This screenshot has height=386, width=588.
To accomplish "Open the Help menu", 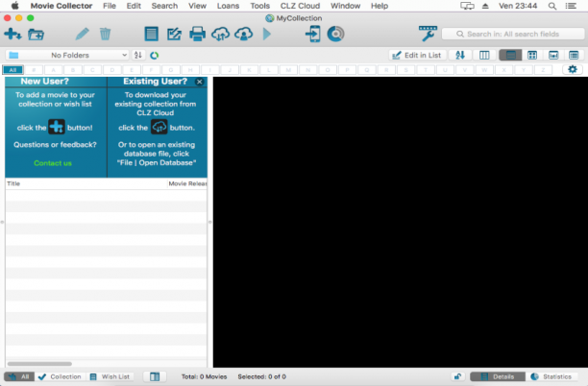I will pyautogui.click(x=380, y=6).
